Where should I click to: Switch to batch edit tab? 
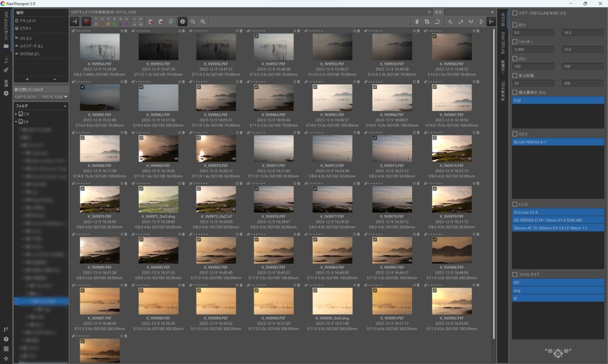(503, 67)
